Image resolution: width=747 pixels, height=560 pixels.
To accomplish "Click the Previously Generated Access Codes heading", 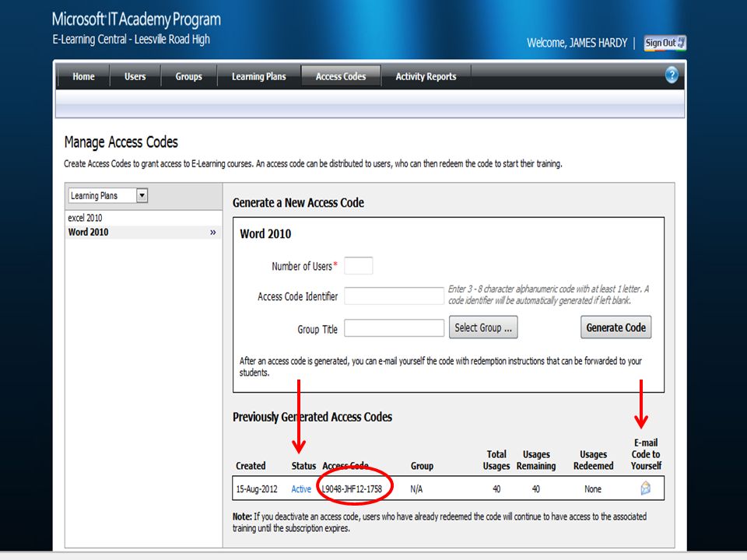I will (312, 417).
